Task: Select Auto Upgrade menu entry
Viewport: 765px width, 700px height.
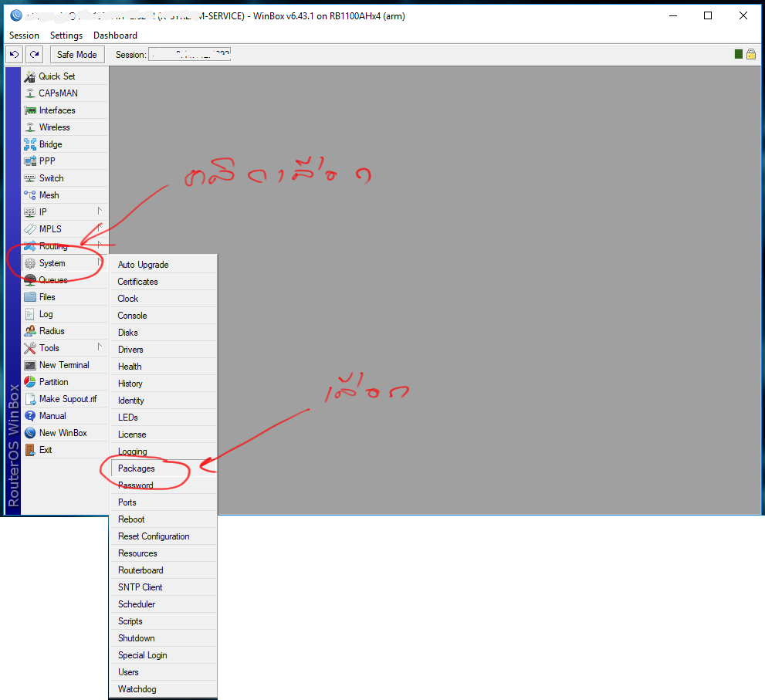Action: [164, 265]
